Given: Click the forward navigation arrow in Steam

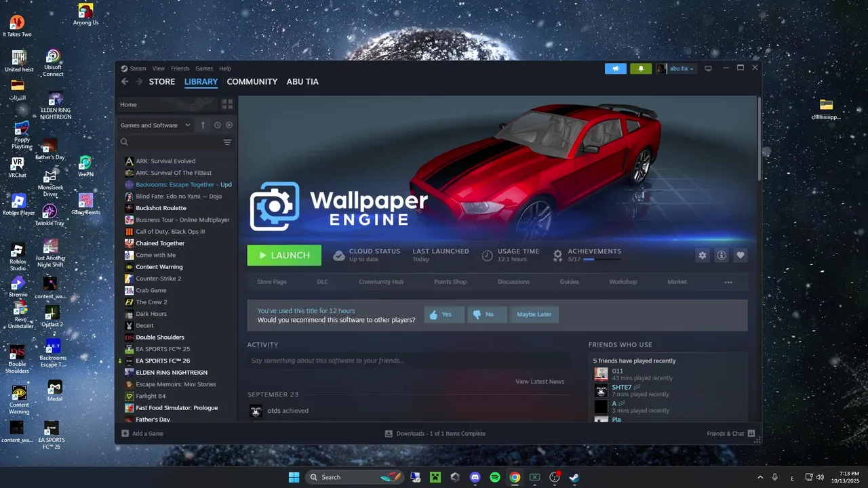Looking at the screenshot, I should (x=138, y=81).
